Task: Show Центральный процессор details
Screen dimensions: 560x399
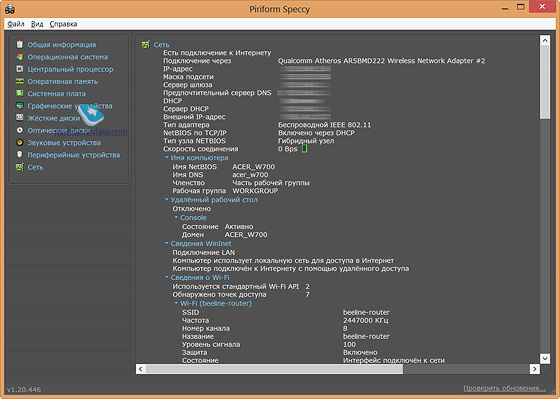Action: point(70,69)
